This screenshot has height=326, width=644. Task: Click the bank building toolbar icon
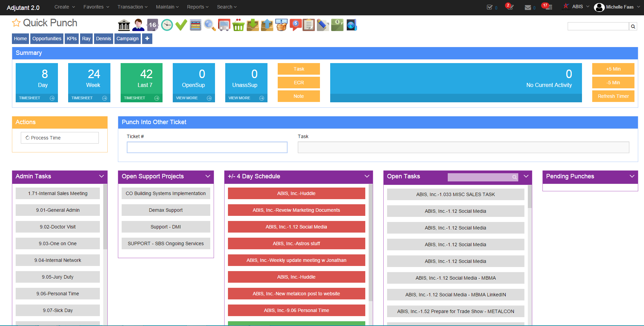[x=124, y=25]
